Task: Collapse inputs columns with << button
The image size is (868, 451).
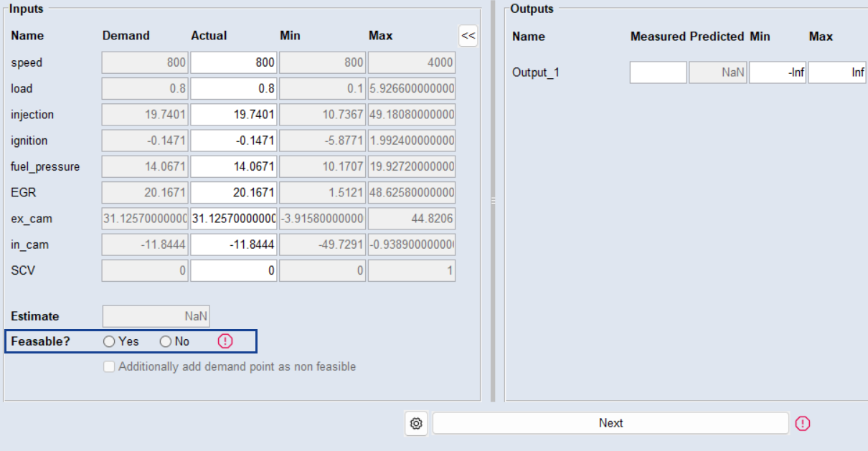Action: (468, 36)
